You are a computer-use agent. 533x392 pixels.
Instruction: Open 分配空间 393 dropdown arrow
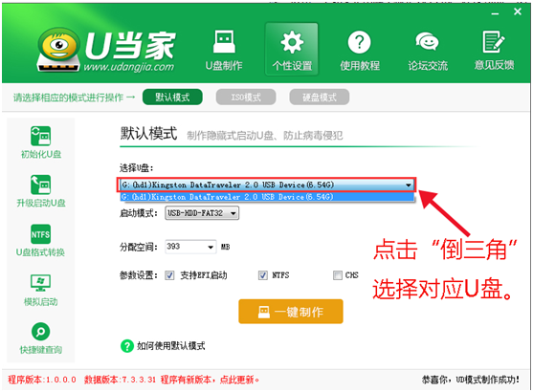[x=211, y=247]
